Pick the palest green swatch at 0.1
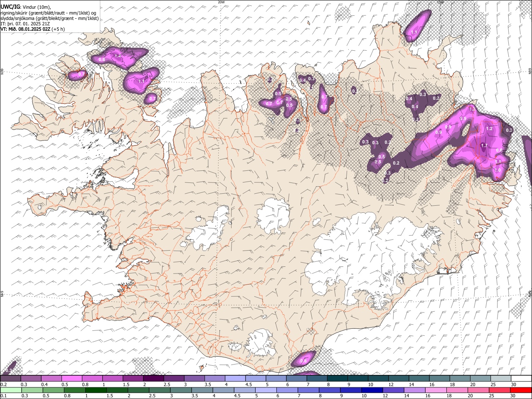 (x=10, y=390)
